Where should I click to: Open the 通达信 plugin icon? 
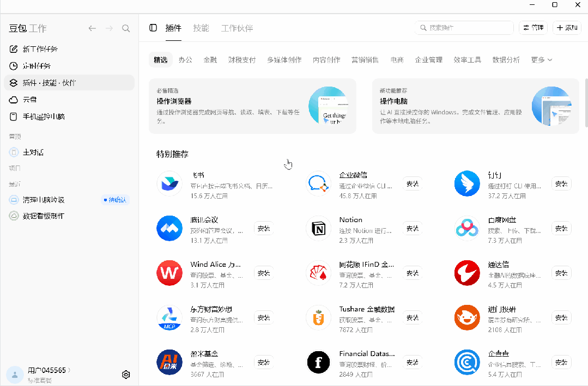pyautogui.click(x=467, y=273)
